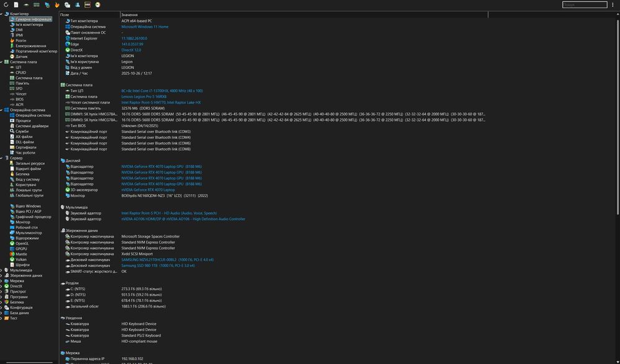Collapse the Операційна система tree category
Viewport: 620px width, 364px height.
(2, 110)
